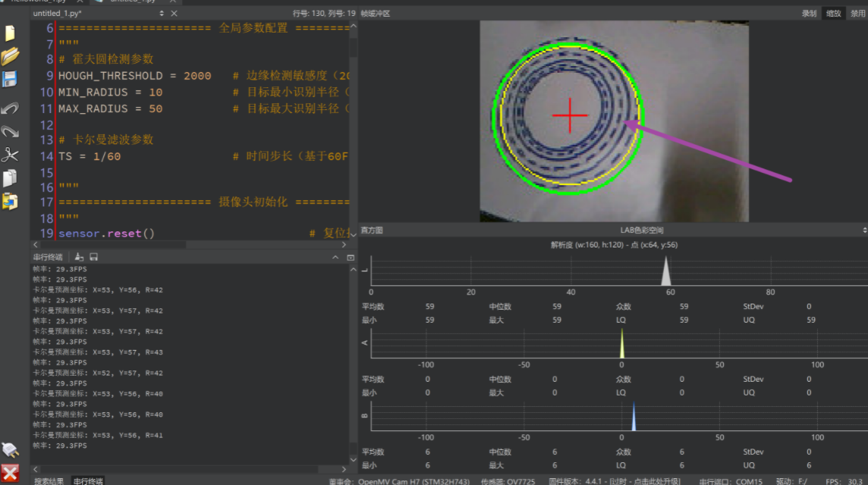Click the A channel histogram graph
Image resolution: width=868 pixels, height=485 pixels.
619,343
